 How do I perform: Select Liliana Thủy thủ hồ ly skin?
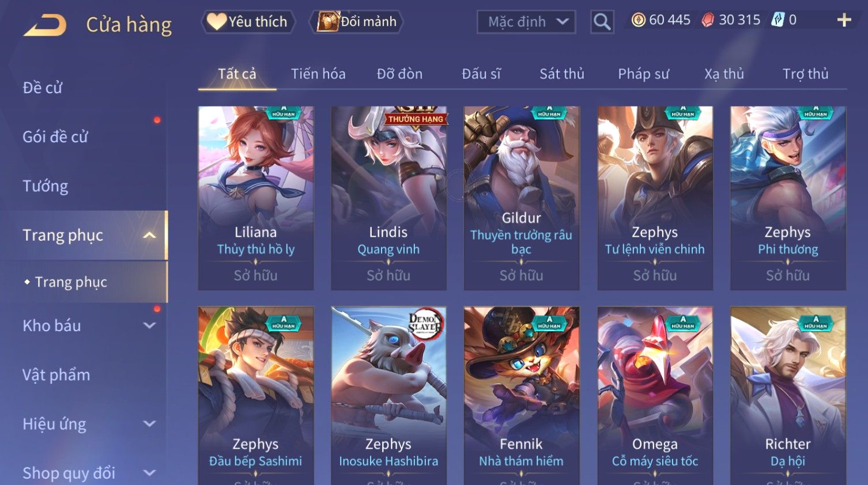point(256,198)
